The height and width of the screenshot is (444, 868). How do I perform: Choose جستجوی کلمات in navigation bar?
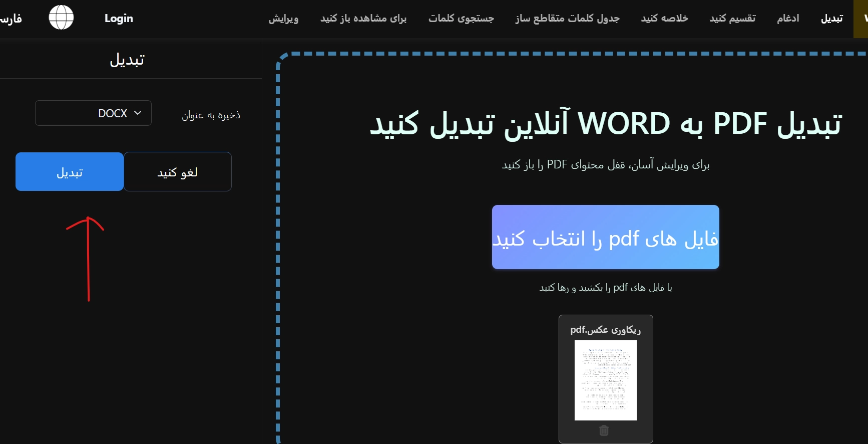[461, 19]
